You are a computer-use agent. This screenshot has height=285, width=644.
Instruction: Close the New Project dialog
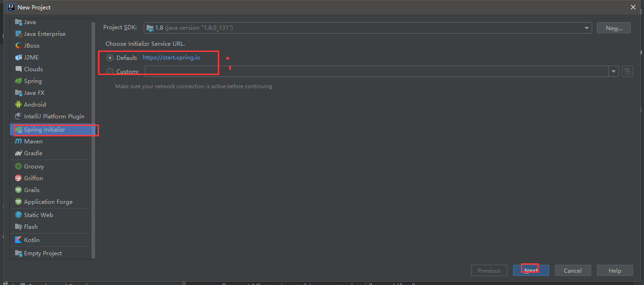click(x=633, y=7)
